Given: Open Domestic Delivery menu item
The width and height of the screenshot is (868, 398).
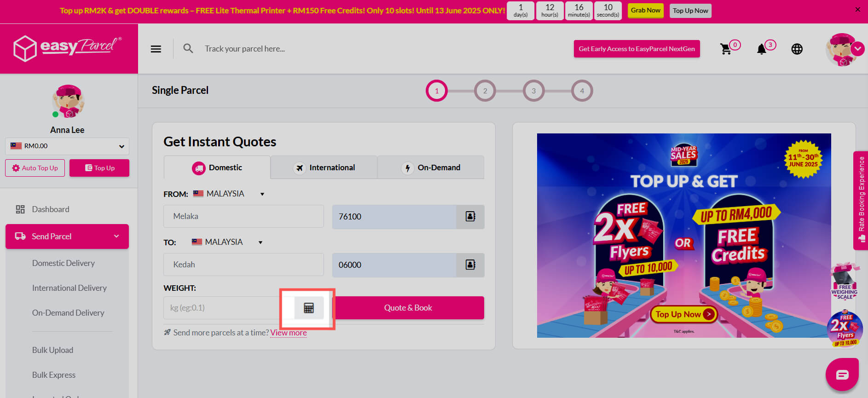Looking at the screenshot, I should tap(64, 263).
